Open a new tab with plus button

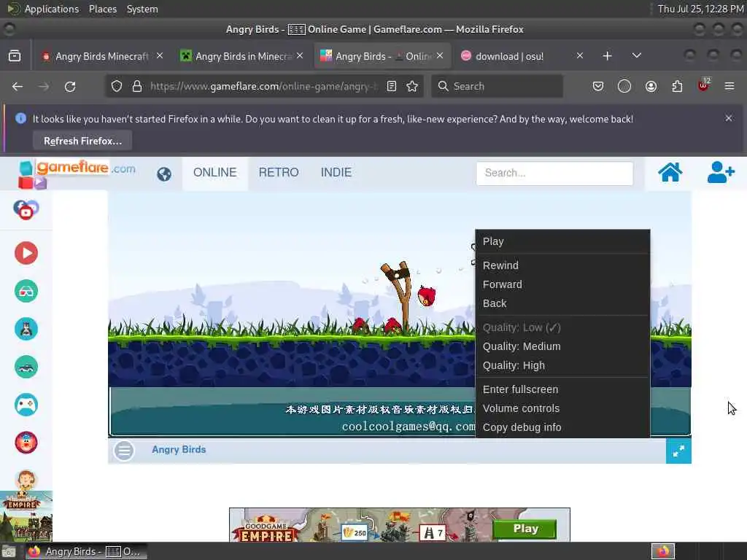(607, 56)
